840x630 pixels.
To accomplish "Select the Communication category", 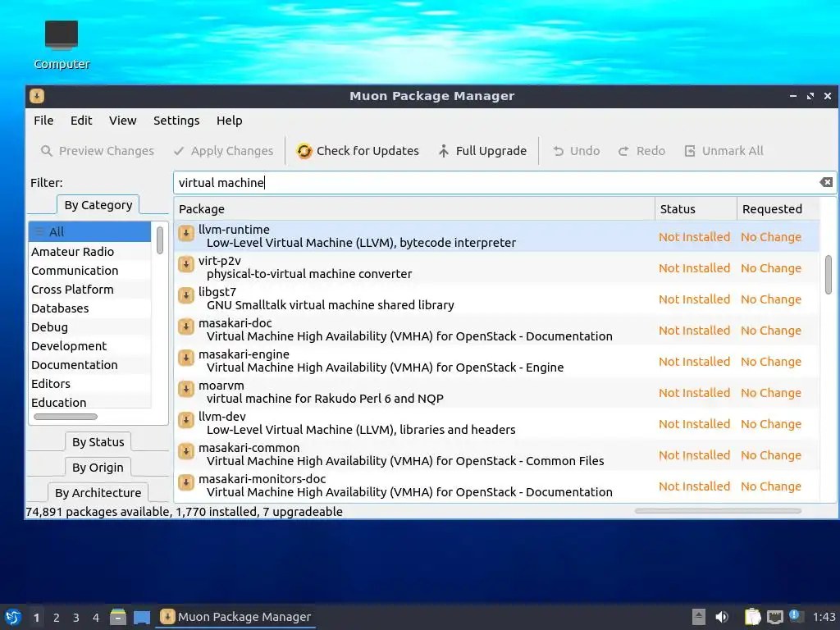I will point(90,271).
